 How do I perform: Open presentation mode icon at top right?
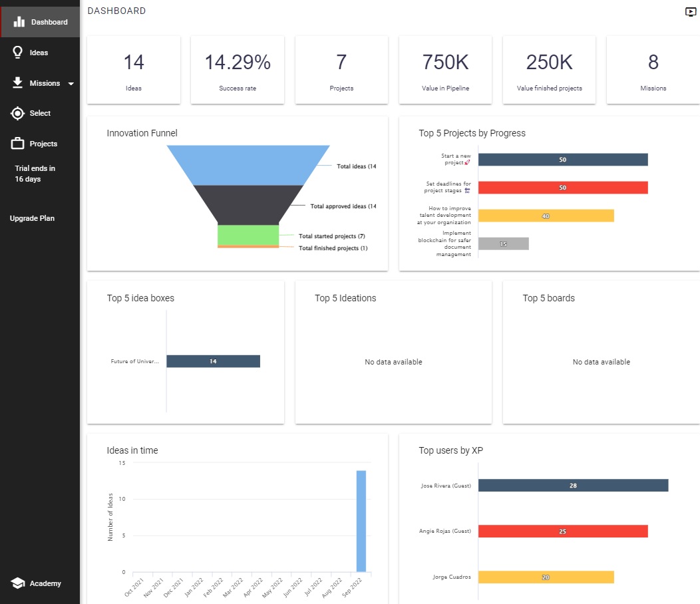click(690, 12)
